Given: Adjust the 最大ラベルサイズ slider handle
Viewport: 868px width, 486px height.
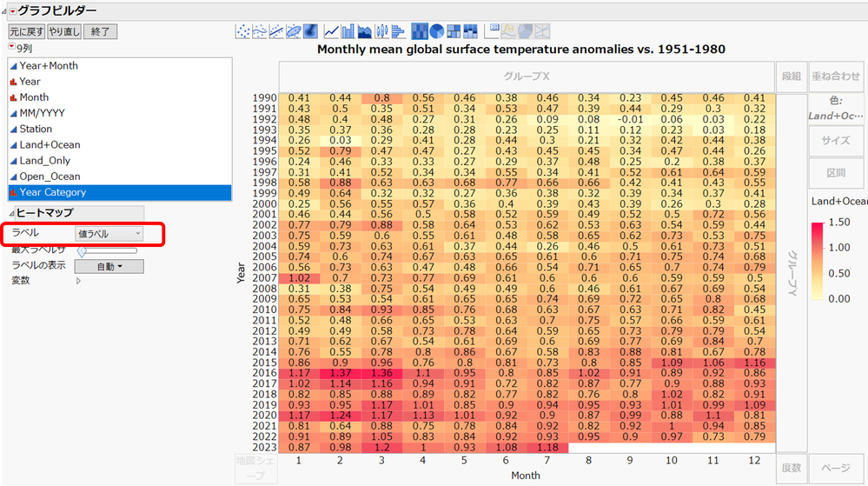Looking at the screenshot, I should point(82,251).
